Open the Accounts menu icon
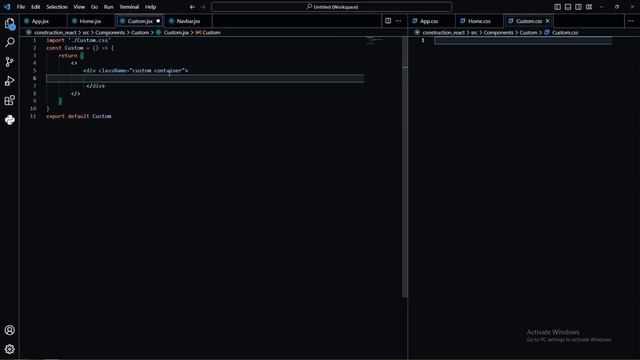Image resolution: width=640 pixels, height=360 pixels. coord(9,330)
